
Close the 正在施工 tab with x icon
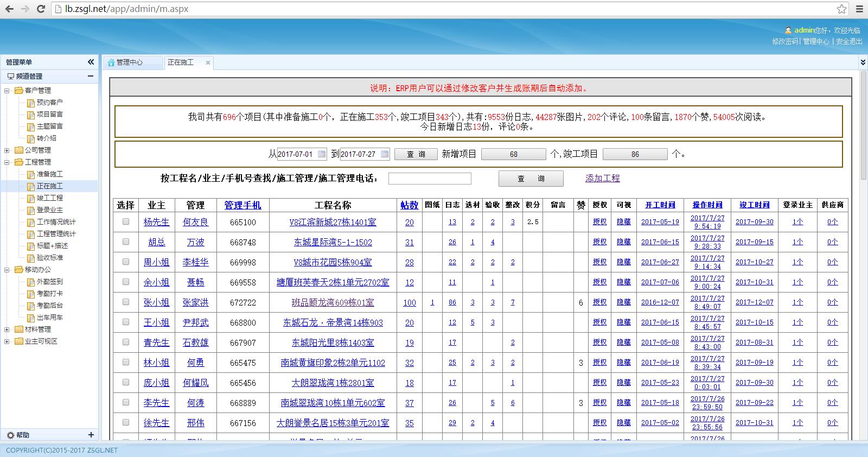coord(208,63)
